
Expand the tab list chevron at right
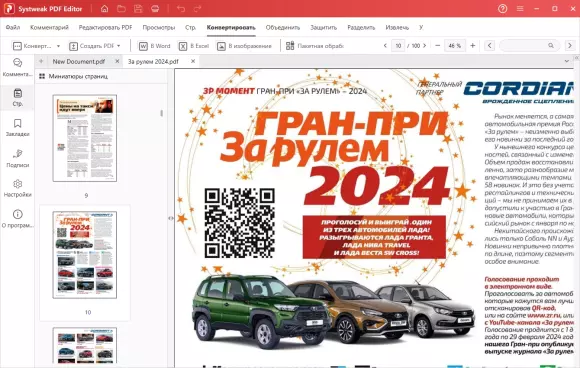click(567, 61)
